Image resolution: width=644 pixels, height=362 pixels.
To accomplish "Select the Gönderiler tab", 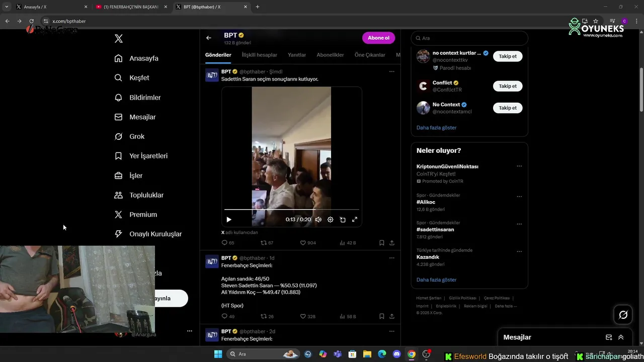I will [x=218, y=55].
